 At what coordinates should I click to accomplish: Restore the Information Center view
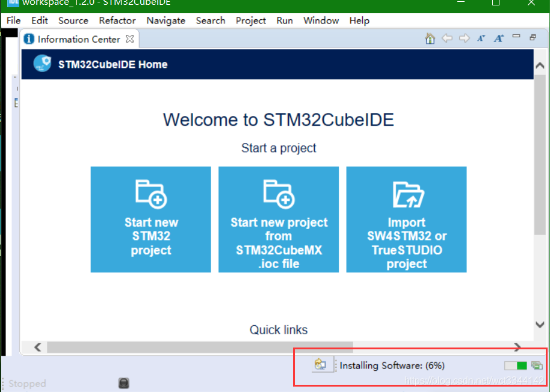click(533, 37)
